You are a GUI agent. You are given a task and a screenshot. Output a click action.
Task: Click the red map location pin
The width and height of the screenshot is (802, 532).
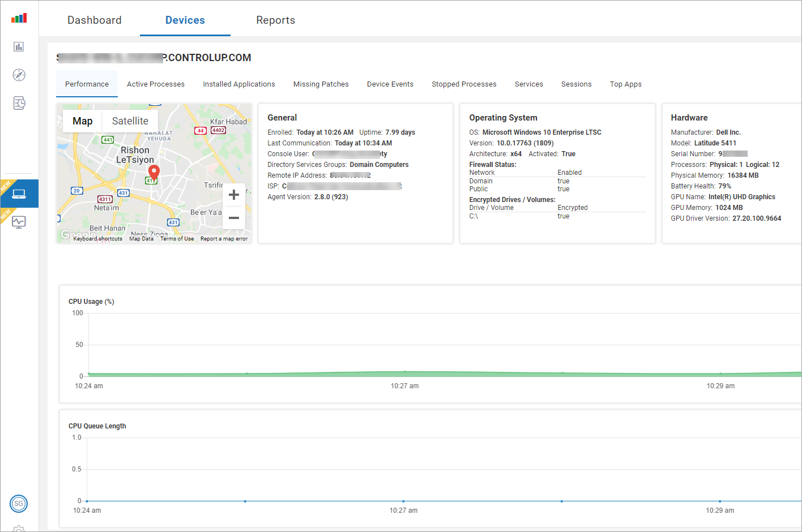153,172
